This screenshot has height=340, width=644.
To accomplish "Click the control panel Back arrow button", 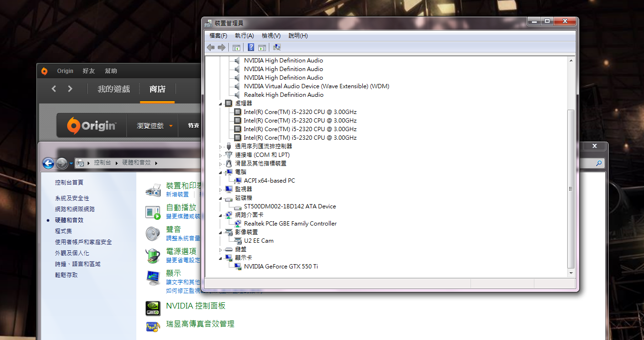I will [48, 163].
